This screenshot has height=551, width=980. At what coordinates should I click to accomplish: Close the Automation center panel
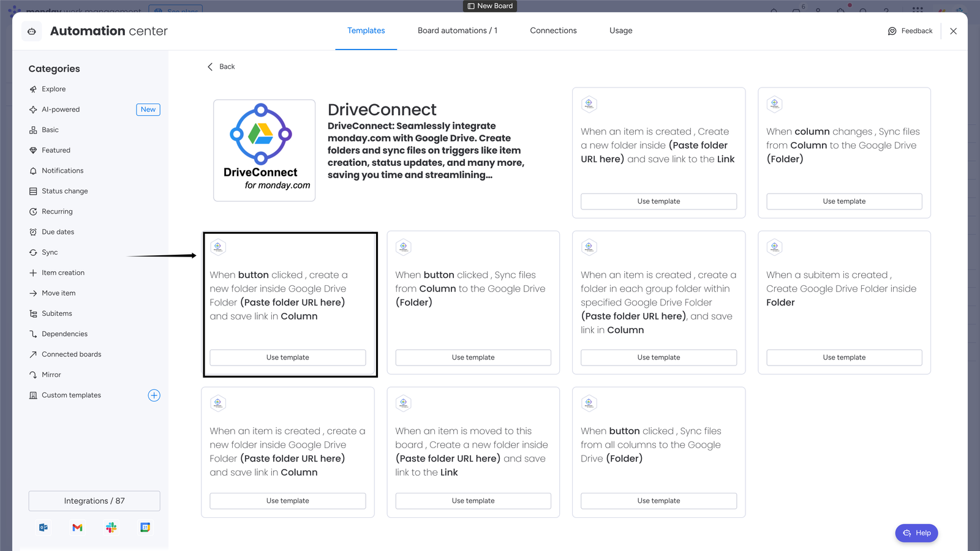pyautogui.click(x=953, y=31)
